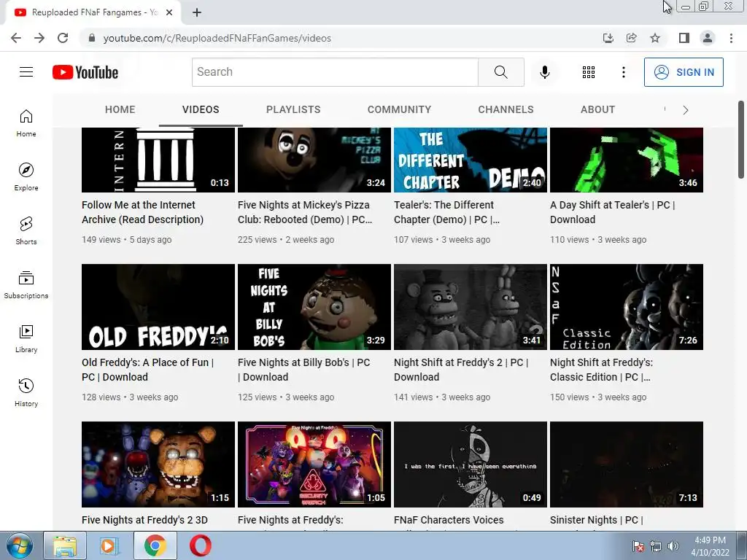Open 'Tealer's: The Different Chapter' title
This screenshot has width=747, height=560.
(446, 212)
